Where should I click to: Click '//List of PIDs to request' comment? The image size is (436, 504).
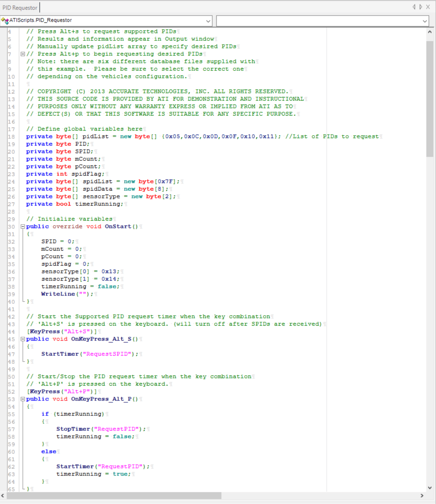coord(332,136)
